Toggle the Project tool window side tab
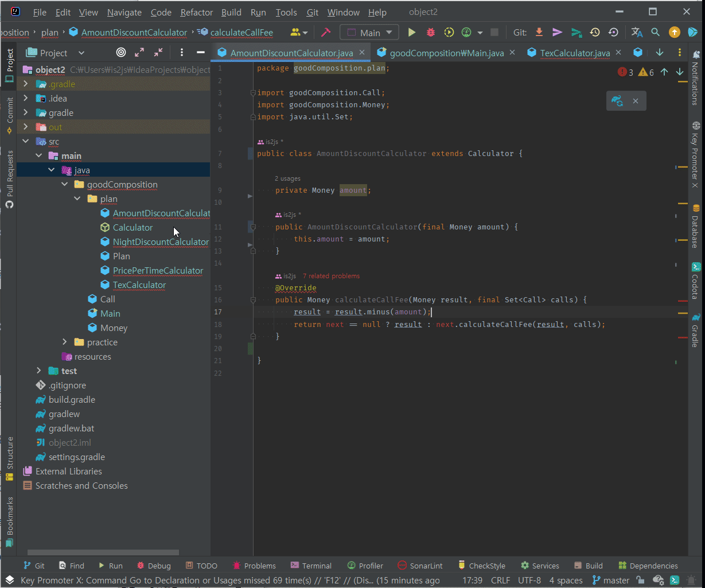 (x=9, y=64)
